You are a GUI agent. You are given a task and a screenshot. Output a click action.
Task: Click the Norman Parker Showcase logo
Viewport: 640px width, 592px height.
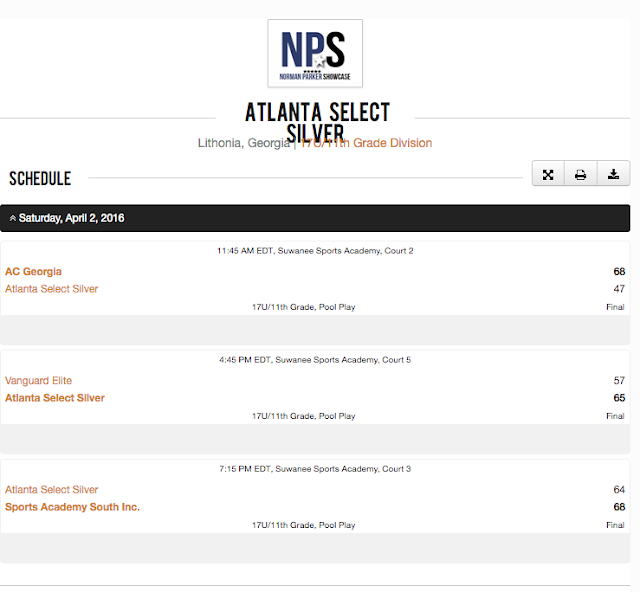click(x=315, y=53)
